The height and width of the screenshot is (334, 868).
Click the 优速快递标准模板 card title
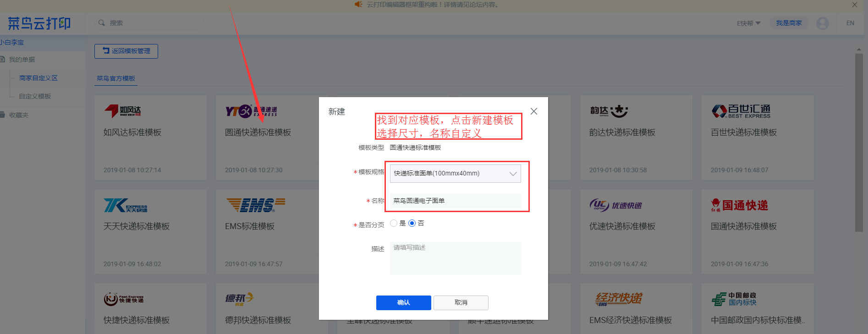(622, 226)
